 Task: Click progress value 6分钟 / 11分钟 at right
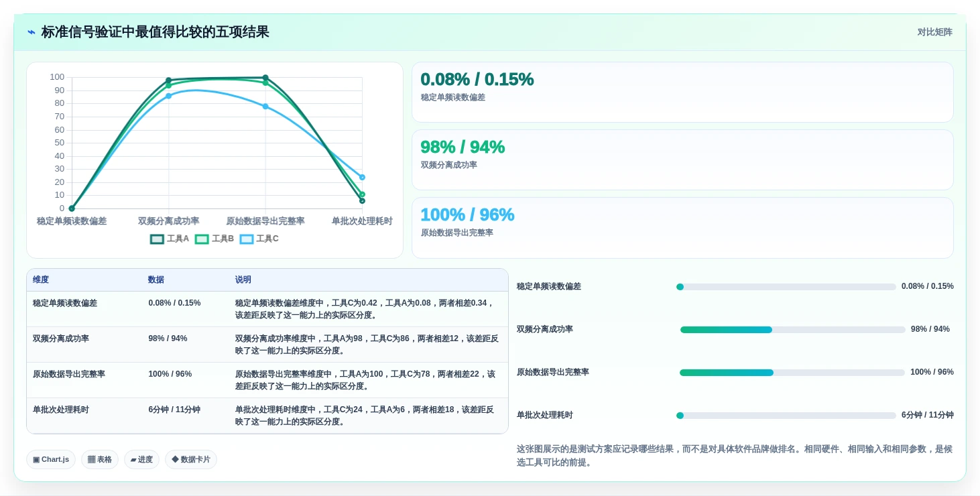[x=928, y=415]
